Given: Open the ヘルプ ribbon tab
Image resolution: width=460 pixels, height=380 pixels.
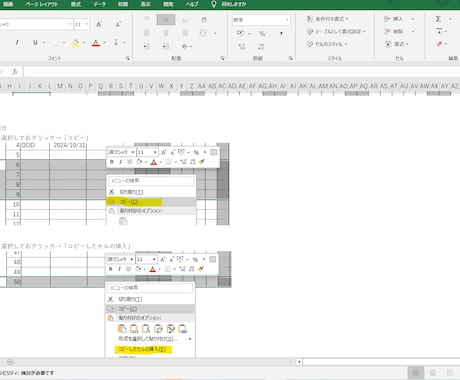Looking at the screenshot, I should click(192, 4).
